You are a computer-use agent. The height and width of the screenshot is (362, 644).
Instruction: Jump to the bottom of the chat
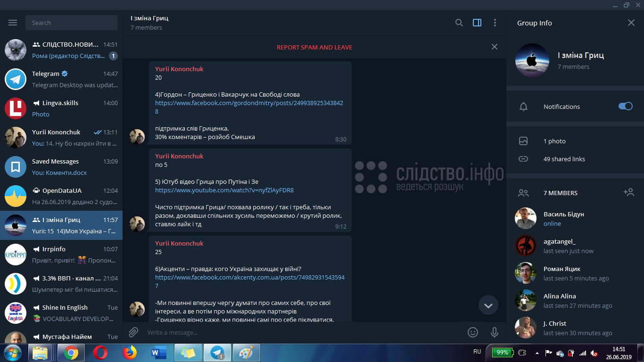pos(488,305)
